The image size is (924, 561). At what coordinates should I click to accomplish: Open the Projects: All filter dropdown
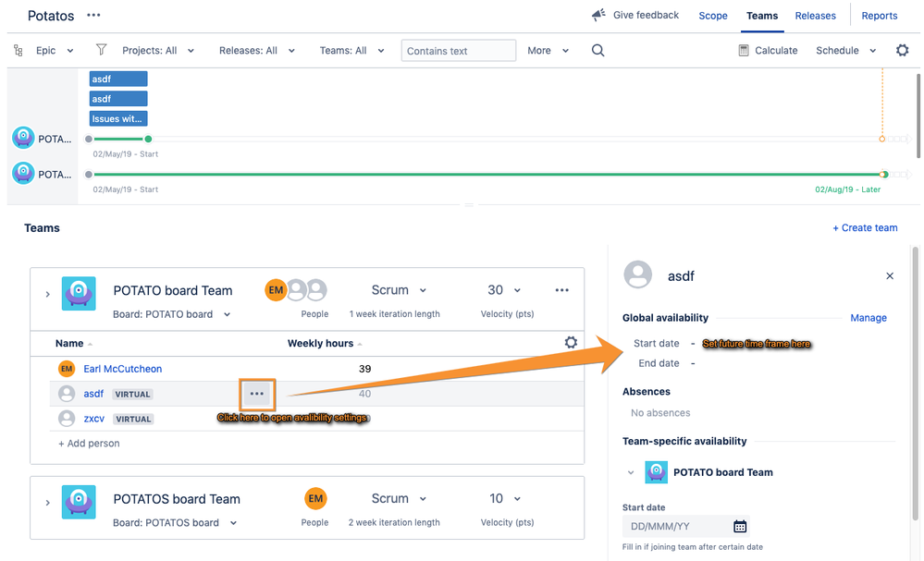pos(158,51)
